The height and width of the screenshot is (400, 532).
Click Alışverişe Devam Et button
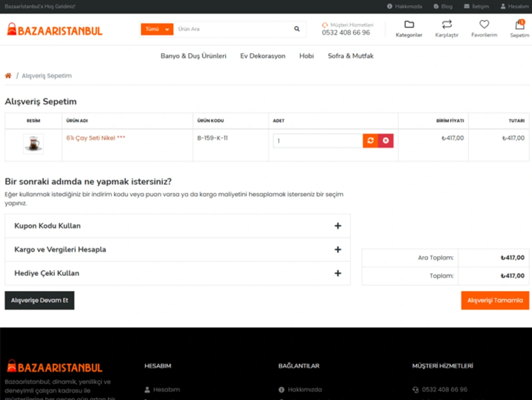pos(39,300)
